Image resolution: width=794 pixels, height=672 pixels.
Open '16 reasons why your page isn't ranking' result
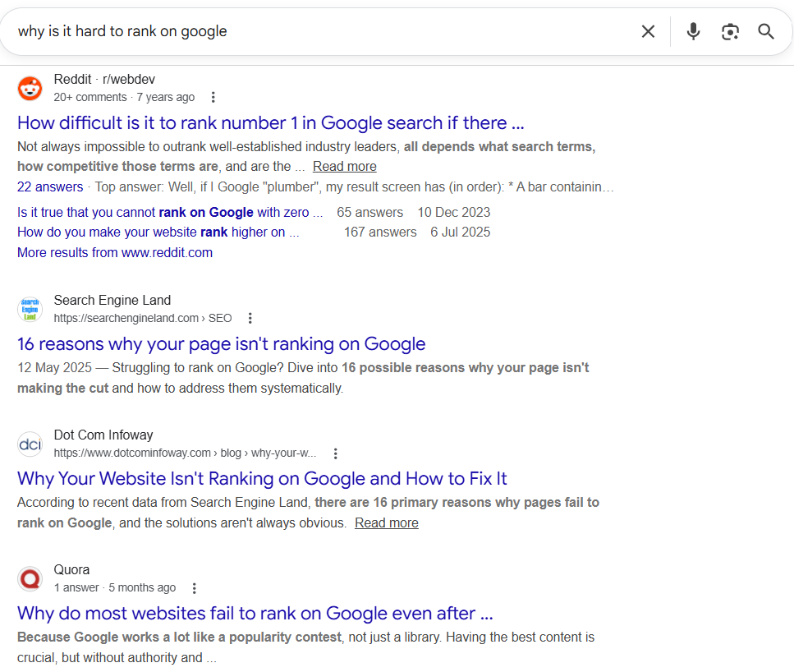[x=222, y=344]
